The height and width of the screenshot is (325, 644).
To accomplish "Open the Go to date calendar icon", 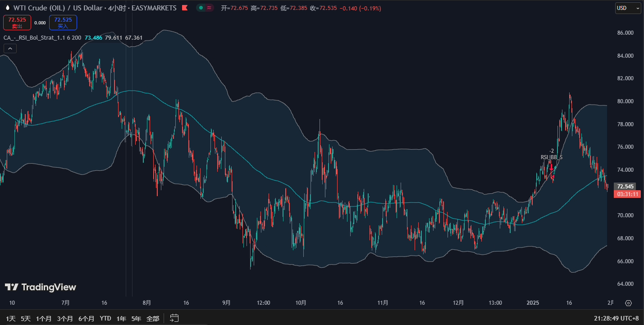I will (174, 318).
